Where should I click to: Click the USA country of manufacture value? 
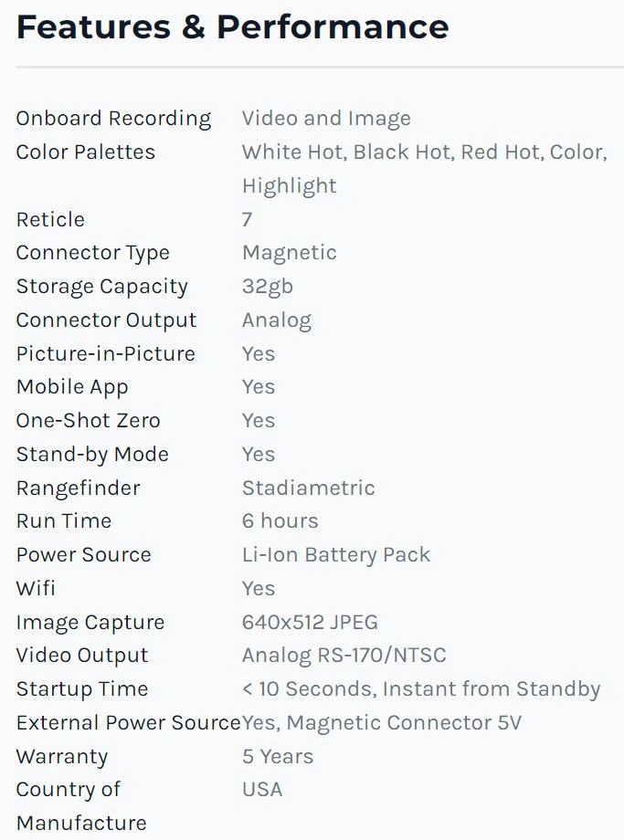(262, 790)
